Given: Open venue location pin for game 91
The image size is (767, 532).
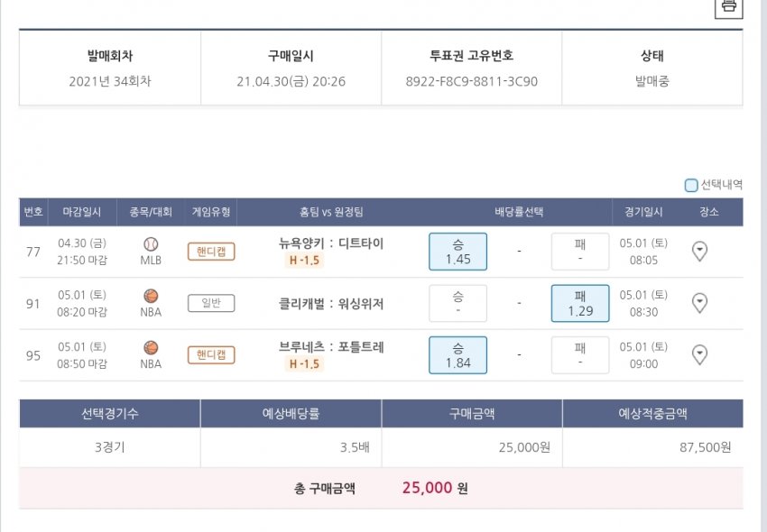Looking at the screenshot, I should click(699, 303).
